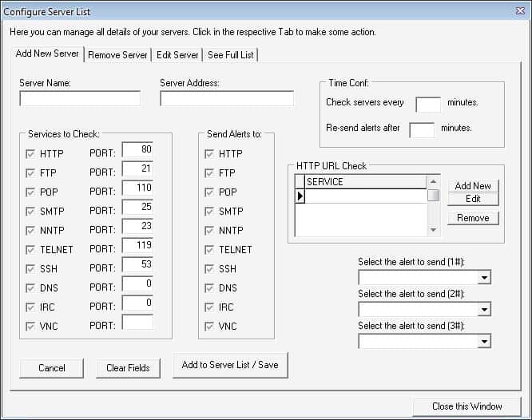The width and height of the screenshot is (532, 420).
Task: Toggle VNC checkbox under Send Alerts to
Action: pos(209,326)
